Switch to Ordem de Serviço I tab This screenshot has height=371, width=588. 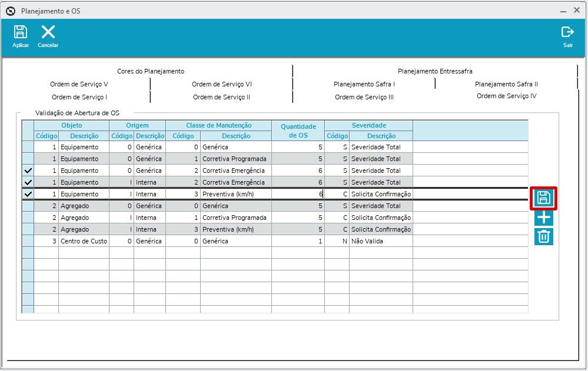click(x=79, y=97)
